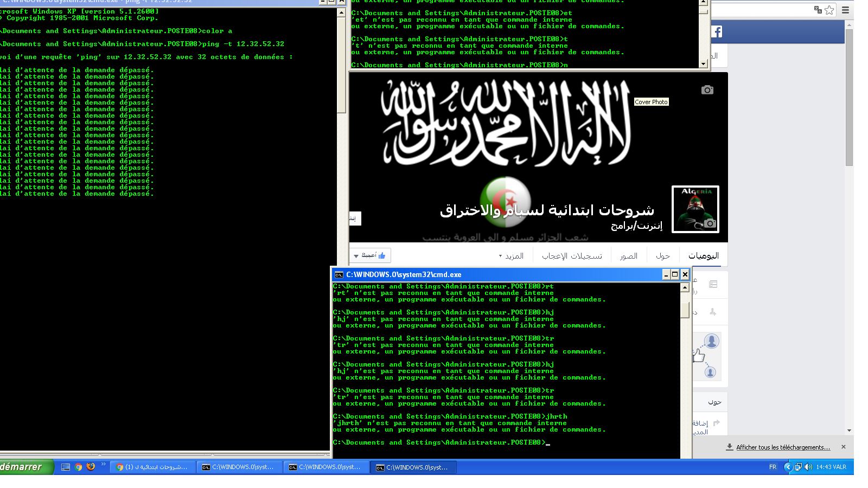Screen dimensions: 868x488
Task: Click the share arrow icon in the side panel
Action: click(x=716, y=423)
